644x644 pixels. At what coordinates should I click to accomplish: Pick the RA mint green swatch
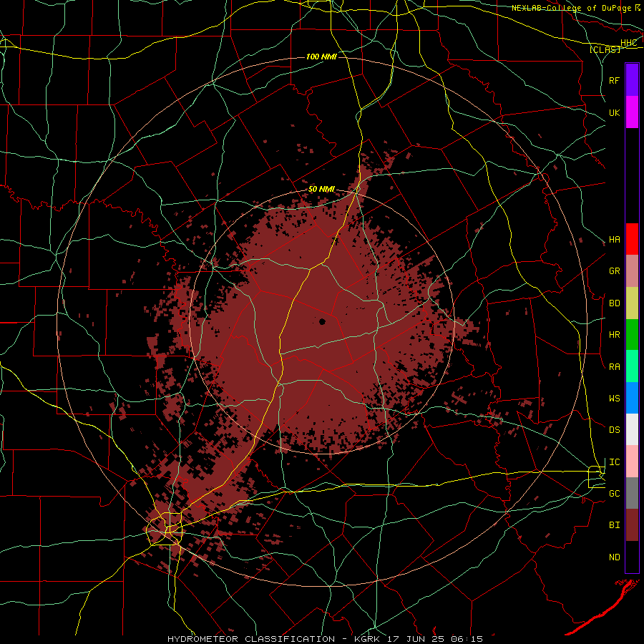point(632,366)
